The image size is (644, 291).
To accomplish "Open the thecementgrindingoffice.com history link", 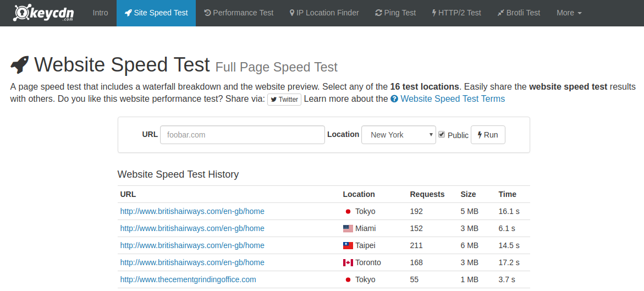I will pyautogui.click(x=188, y=279).
